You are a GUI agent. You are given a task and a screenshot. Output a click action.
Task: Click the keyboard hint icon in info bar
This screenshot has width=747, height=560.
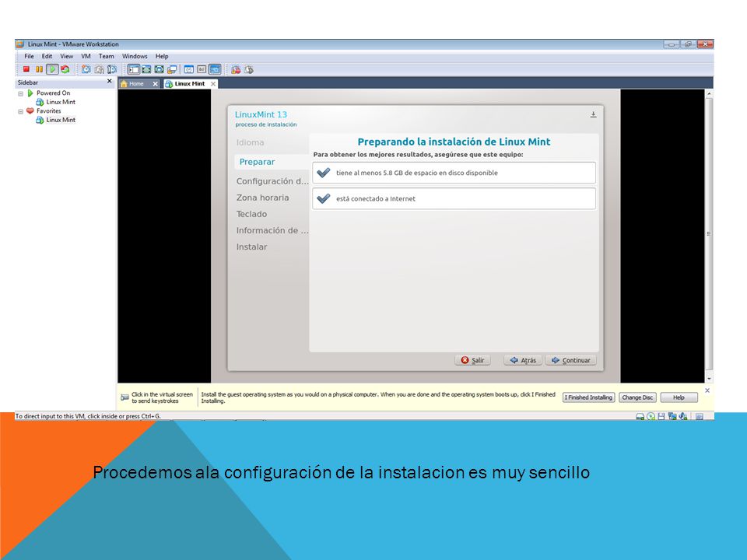124,397
